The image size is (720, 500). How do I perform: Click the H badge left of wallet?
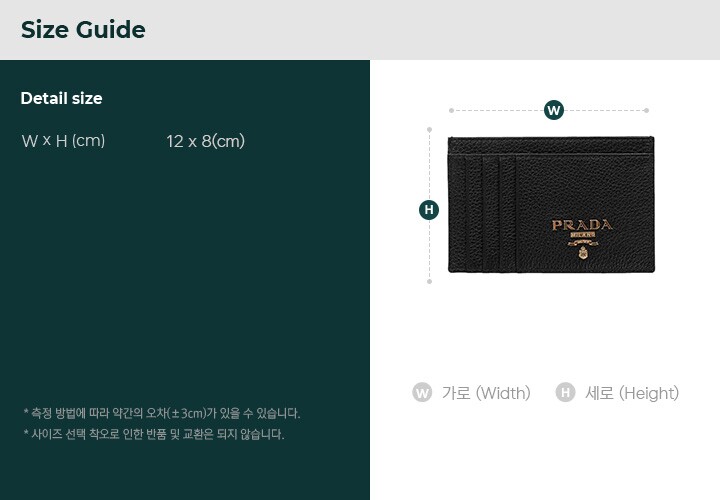point(429,210)
